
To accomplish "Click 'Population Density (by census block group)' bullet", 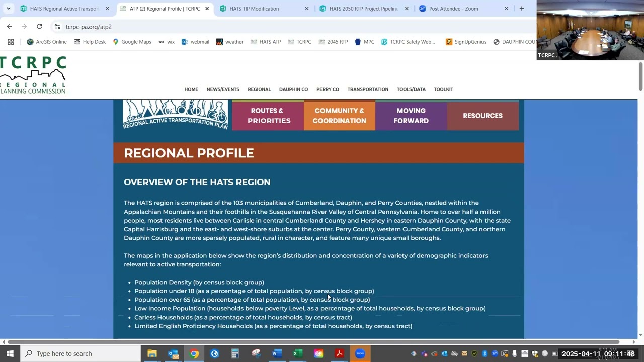I will coord(199,282).
